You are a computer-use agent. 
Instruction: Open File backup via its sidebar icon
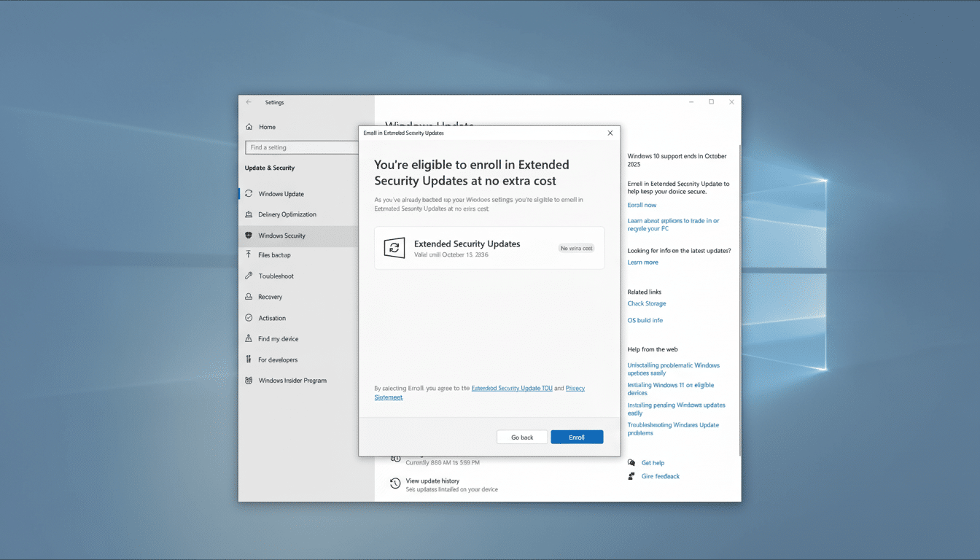249,254
